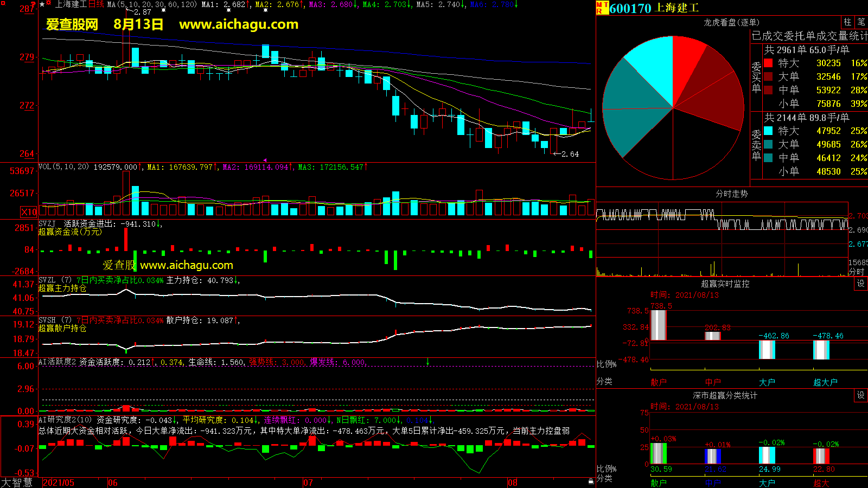Click the X10 volume scale marker
The height and width of the screenshot is (488, 868).
[x=29, y=212]
